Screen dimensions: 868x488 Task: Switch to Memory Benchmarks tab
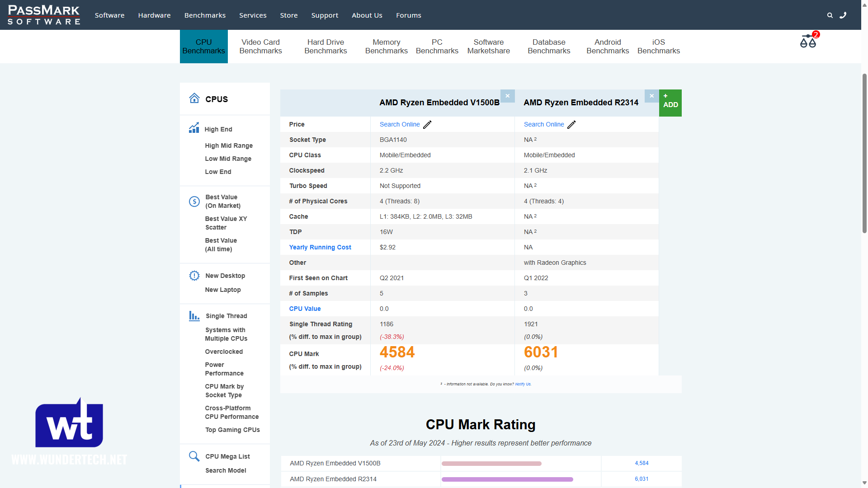pos(387,47)
